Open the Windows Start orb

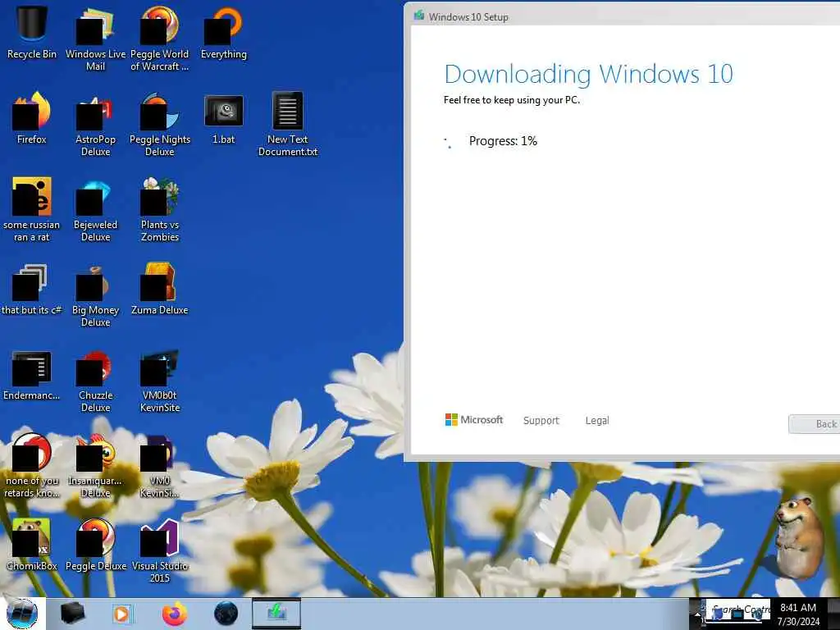(22, 614)
